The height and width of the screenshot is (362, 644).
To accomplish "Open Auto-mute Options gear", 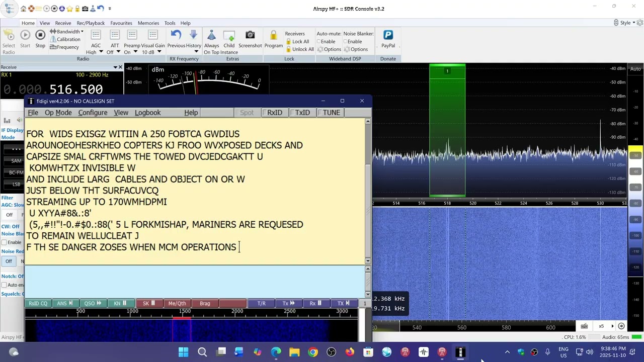I will pyautogui.click(x=329, y=49).
